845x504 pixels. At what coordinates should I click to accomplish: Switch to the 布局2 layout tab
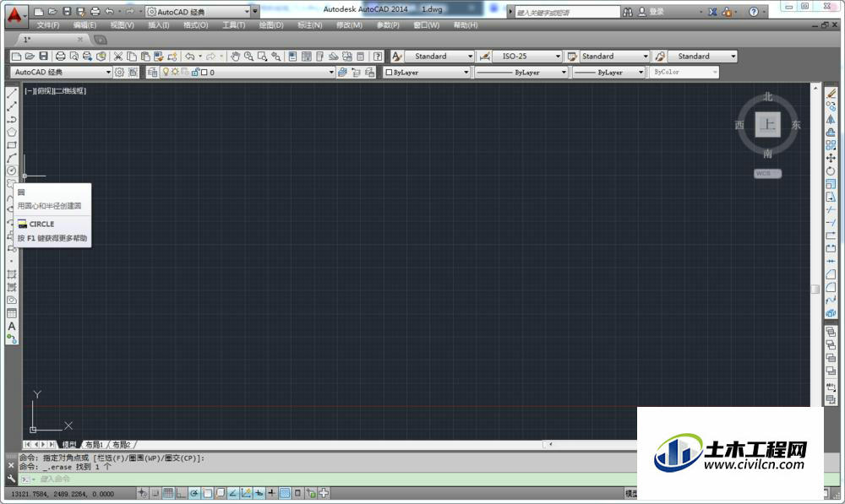[122, 445]
